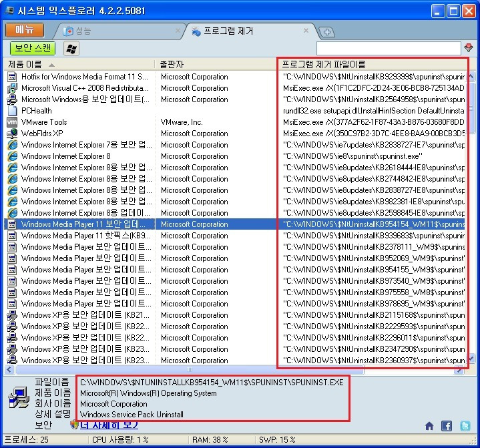Close the 프로그램 제거 tab
The height and width of the screenshot is (448, 480).
pos(306,30)
